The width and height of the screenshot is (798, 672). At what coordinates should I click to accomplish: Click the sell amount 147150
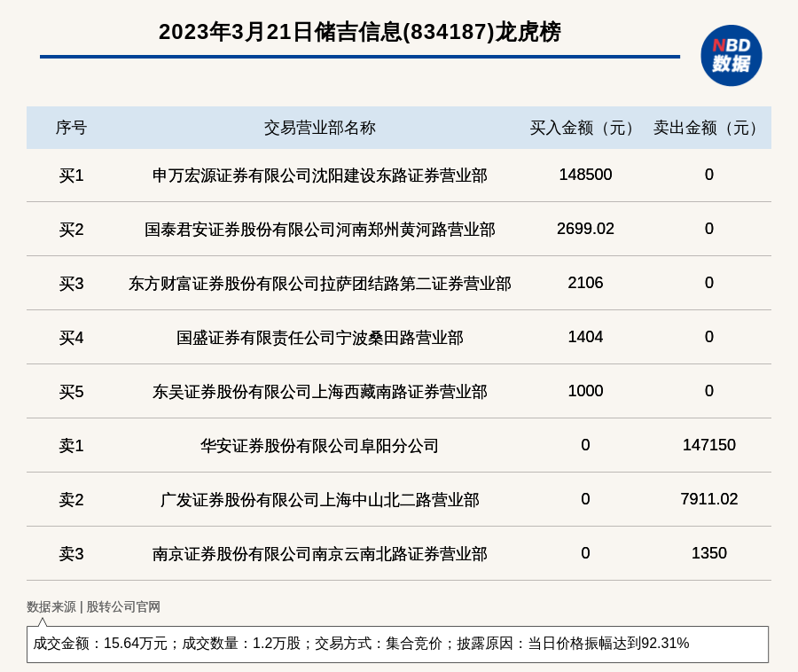pyautogui.click(x=709, y=445)
